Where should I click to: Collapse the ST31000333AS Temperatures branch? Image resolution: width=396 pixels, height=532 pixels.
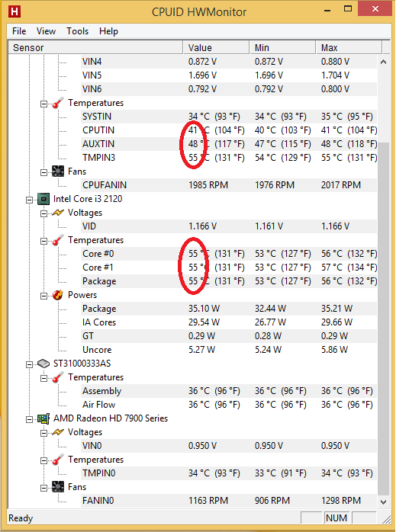[x=44, y=378]
